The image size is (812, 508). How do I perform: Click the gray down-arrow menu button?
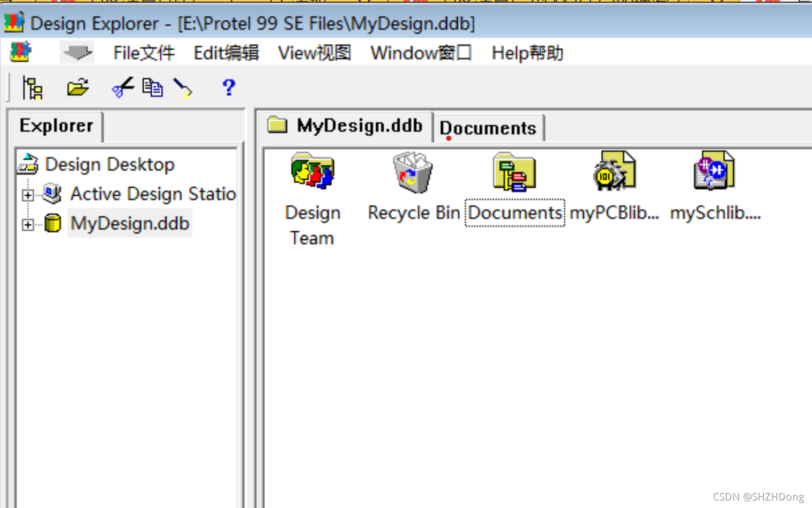click(77, 53)
